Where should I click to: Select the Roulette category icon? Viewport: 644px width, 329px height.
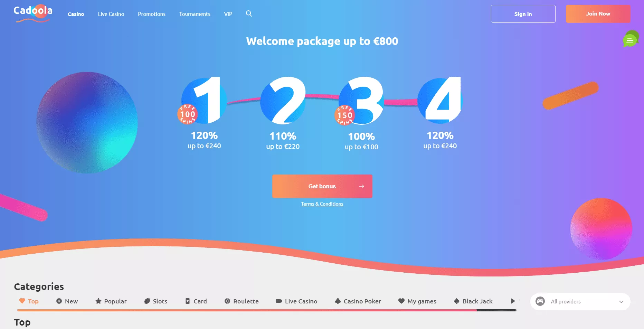227,301
